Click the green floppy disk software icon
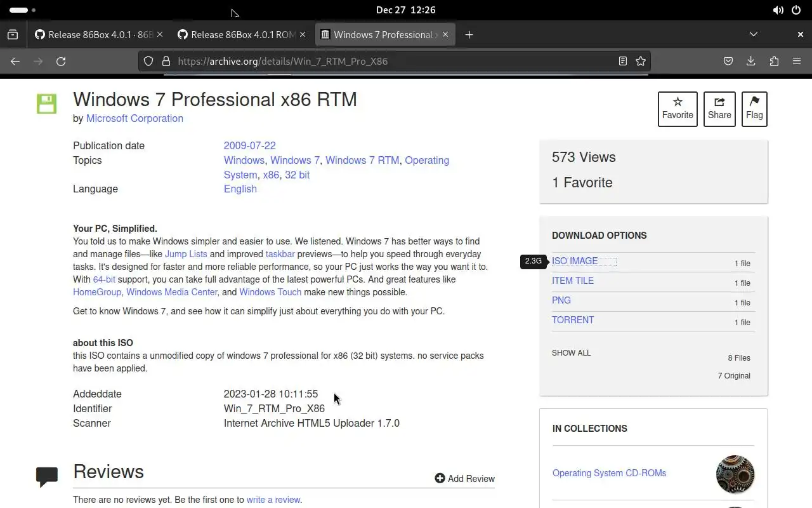 point(46,104)
